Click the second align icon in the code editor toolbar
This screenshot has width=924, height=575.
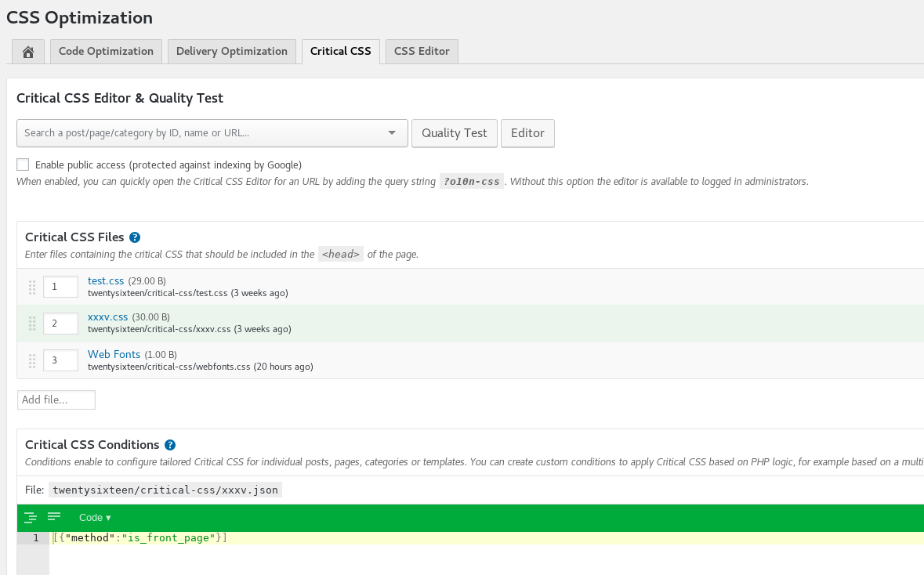(53, 517)
